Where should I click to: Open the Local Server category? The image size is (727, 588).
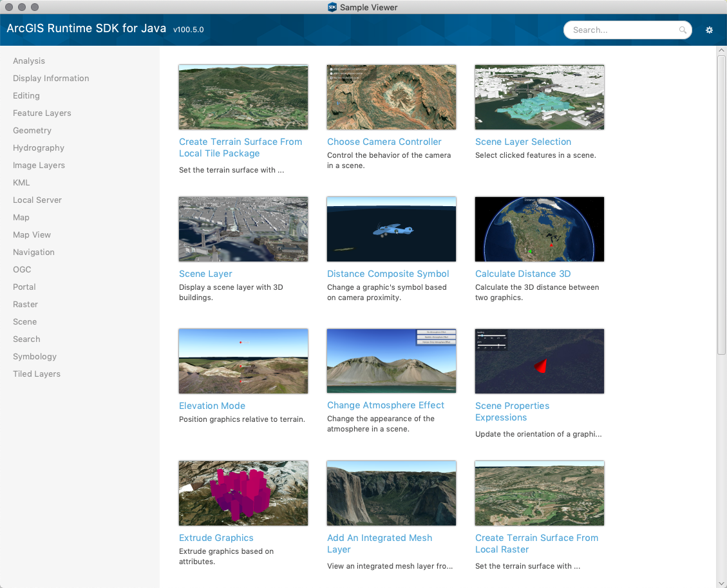37,200
